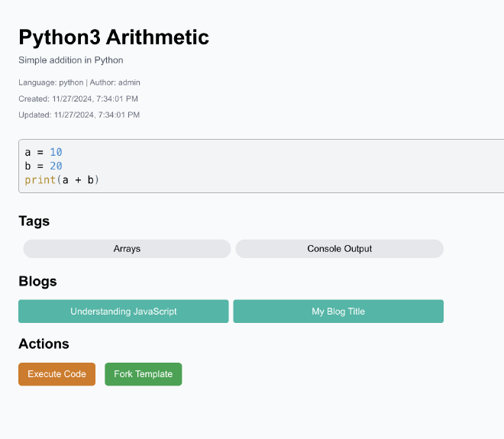Viewport: 504px width, 439px height.
Task: Click the print(a + b) code line
Action: coord(62,179)
